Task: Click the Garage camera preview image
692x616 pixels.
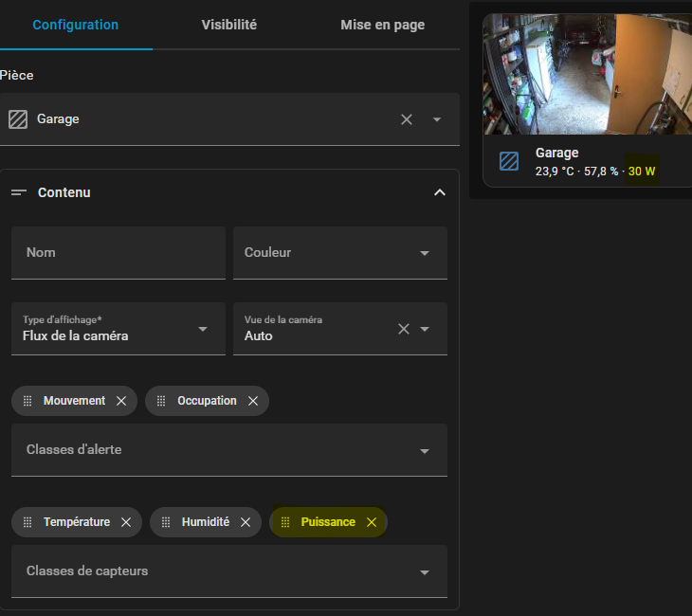Action: tap(587, 74)
